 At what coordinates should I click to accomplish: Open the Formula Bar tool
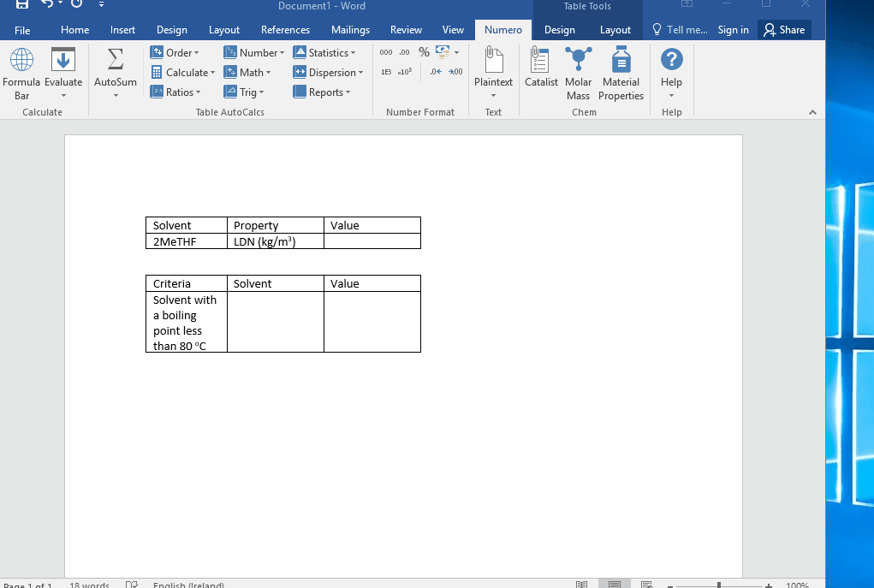[x=21, y=73]
